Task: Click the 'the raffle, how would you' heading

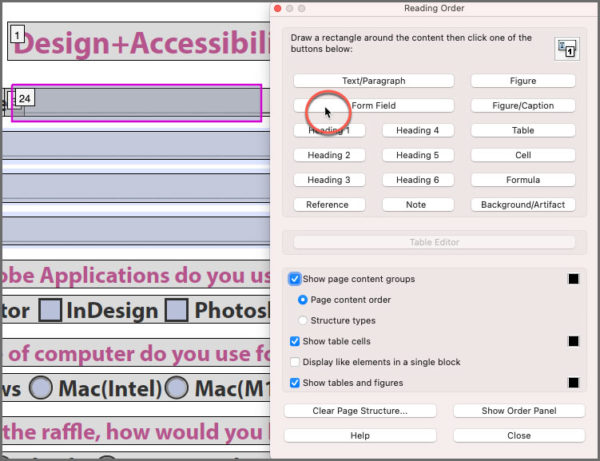Action: coord(136,431)
